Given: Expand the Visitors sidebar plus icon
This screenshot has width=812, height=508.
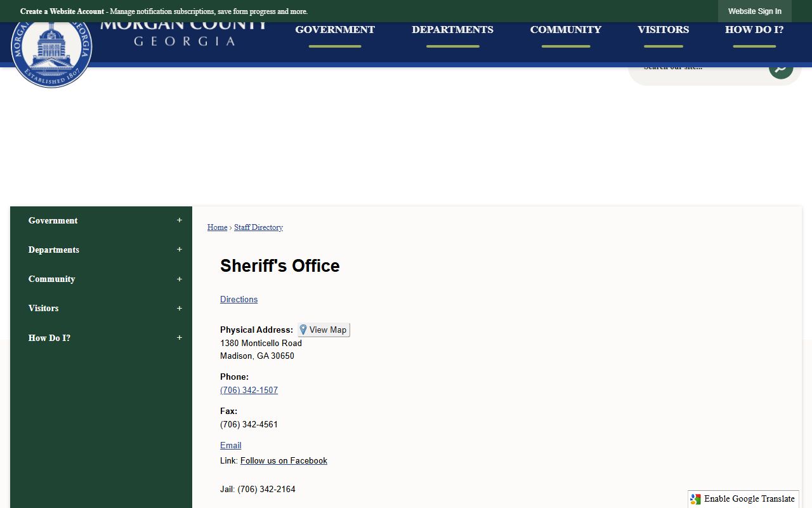Looking at the screenshot, I should tap(180, 308).
